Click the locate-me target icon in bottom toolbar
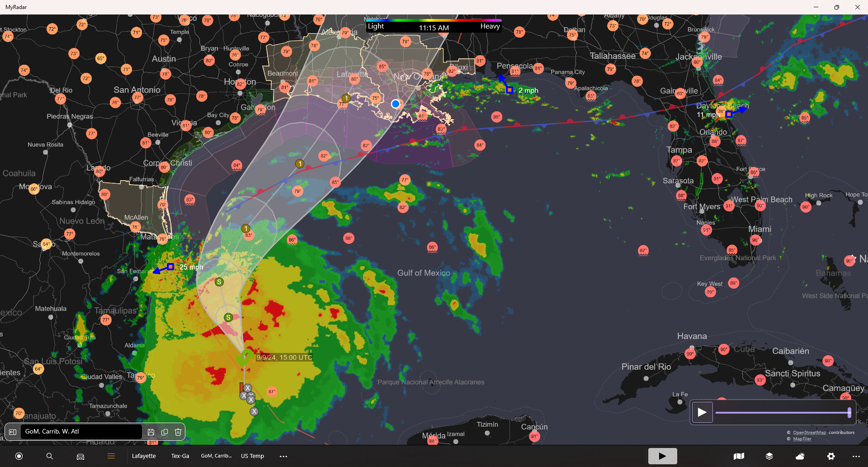The image size is (868, 467). click(19, 456)
